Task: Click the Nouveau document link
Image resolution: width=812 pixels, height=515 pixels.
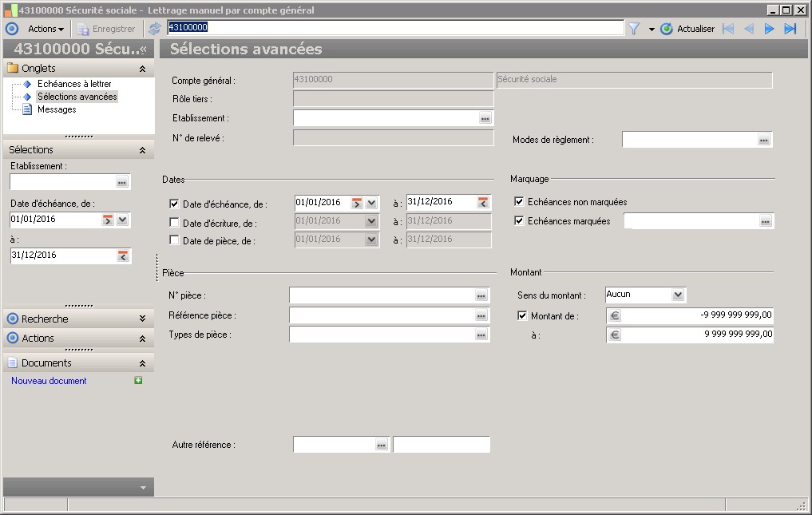Action: pyautogui.click(x=49, y=381)
